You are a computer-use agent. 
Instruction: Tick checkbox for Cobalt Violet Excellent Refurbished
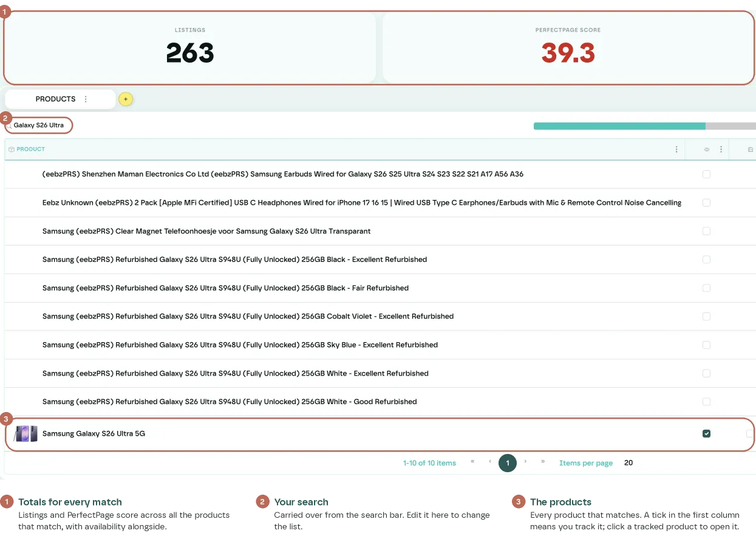coord(706,317)
